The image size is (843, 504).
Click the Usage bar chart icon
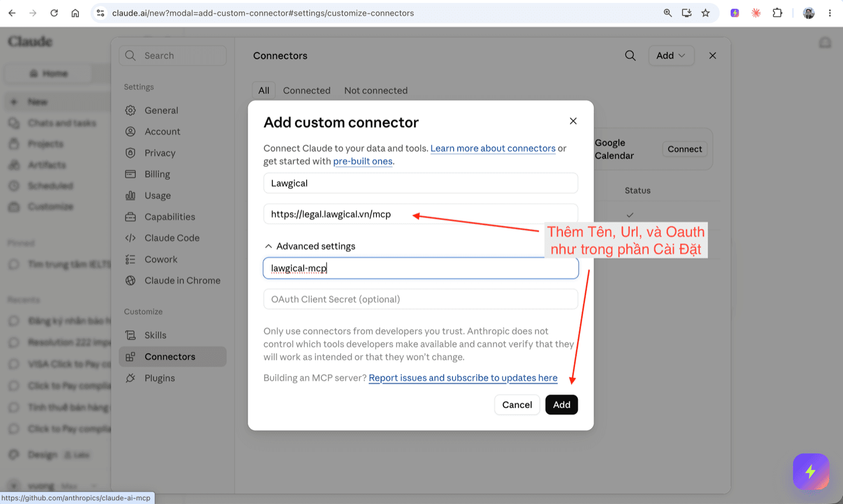click(x=131, y=196)
